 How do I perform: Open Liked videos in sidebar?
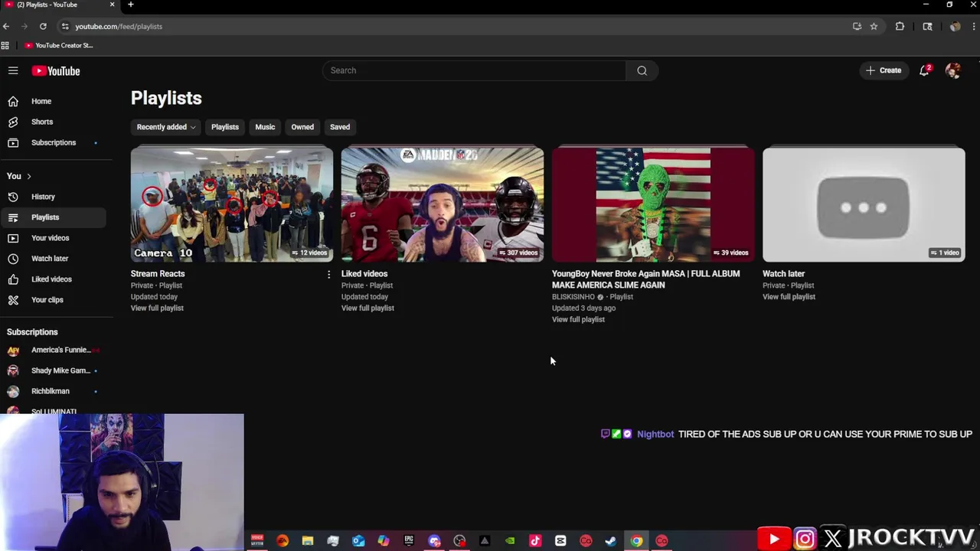[51, 279]
